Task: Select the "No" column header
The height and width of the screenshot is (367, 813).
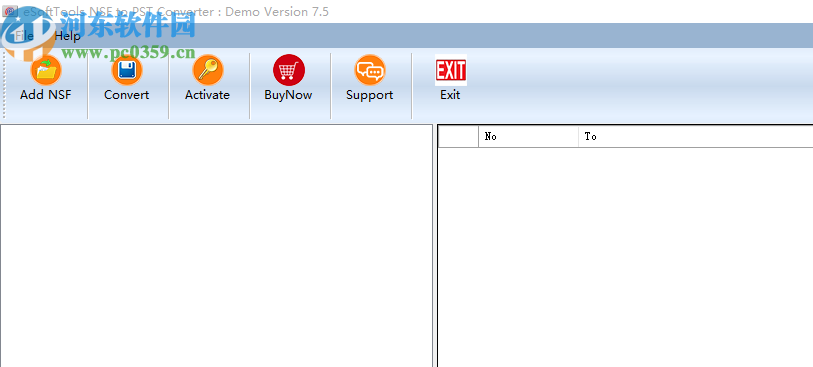Action: click(x=528, y=136)
